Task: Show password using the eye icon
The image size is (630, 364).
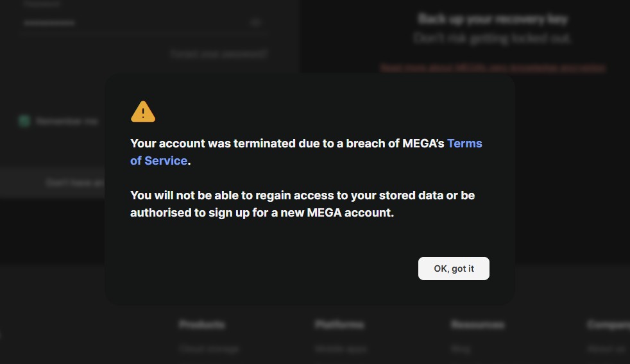Action: pos(255,23)
